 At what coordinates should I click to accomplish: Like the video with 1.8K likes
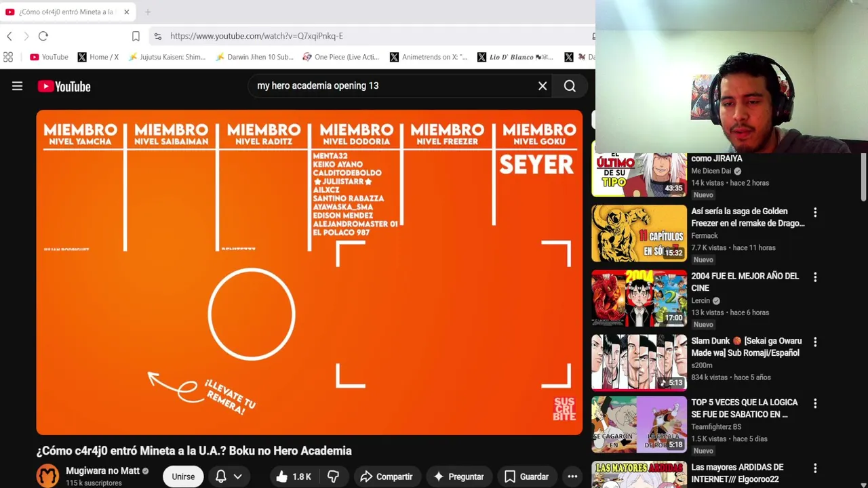tap(294, 476)
